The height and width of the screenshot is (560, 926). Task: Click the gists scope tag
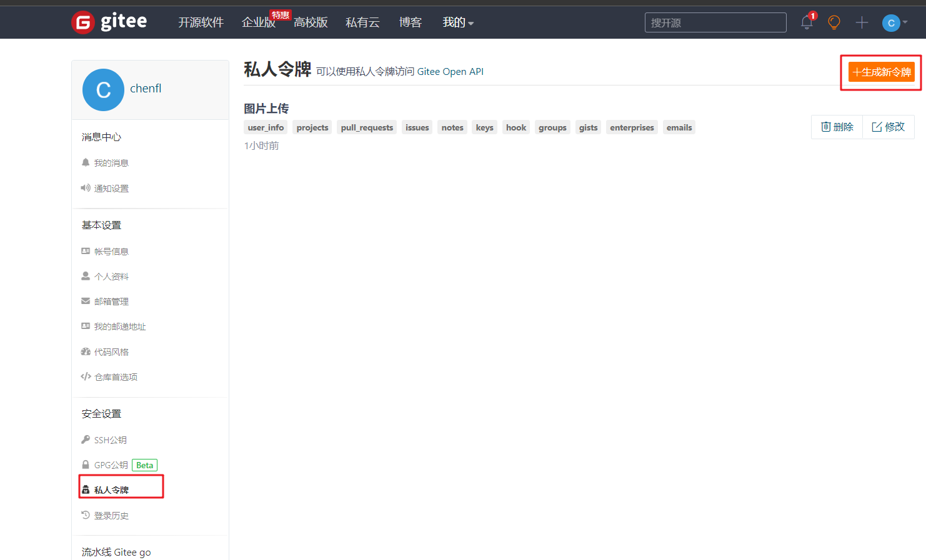(588, 127)
